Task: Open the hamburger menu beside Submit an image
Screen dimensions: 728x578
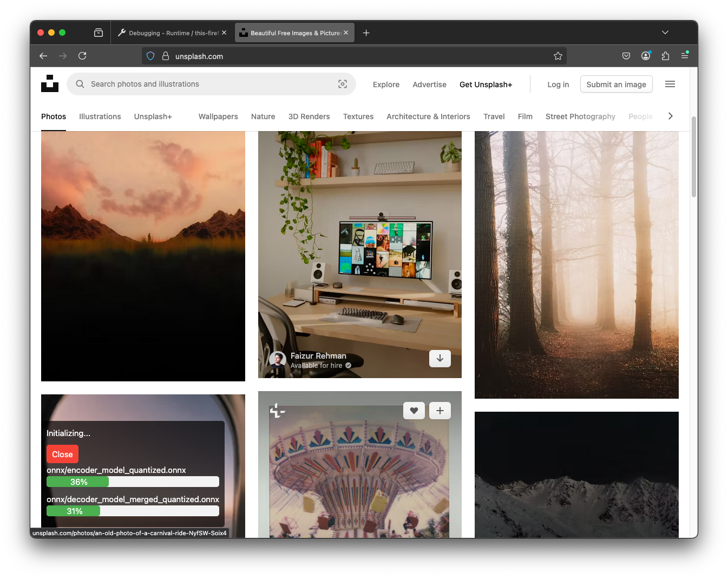Action: pos(670,84)
